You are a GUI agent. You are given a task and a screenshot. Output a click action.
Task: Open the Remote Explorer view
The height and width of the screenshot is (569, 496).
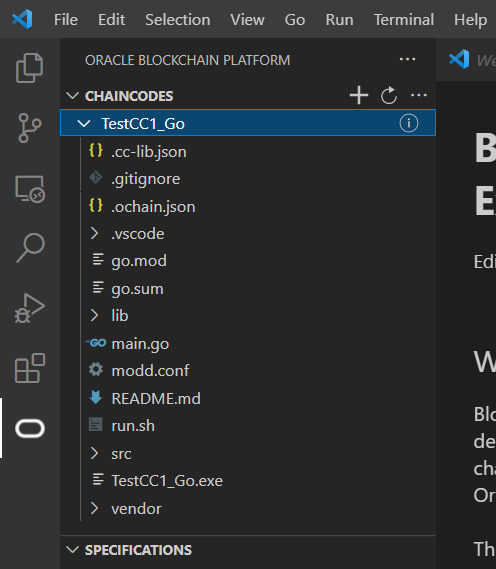(30, 189)
